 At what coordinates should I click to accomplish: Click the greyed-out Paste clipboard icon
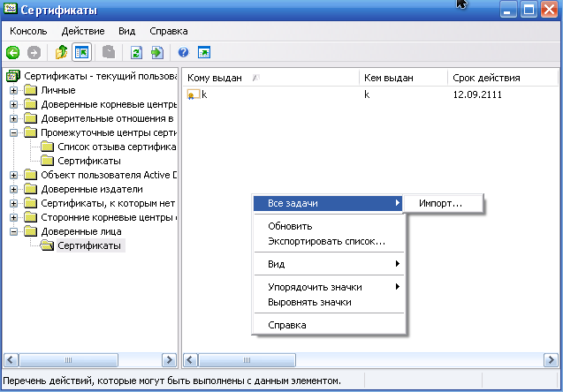109,52
